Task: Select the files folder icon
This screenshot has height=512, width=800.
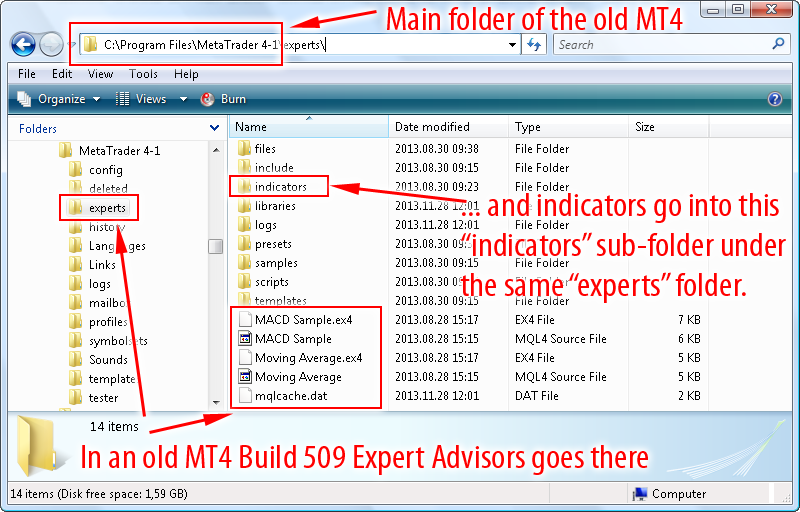Action: pos(245,148)
